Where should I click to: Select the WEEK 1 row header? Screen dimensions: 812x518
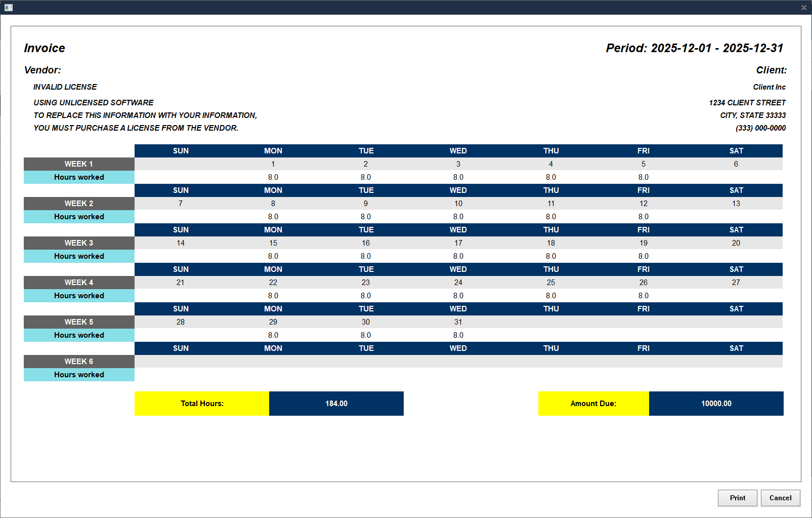(x=79, y=164)
